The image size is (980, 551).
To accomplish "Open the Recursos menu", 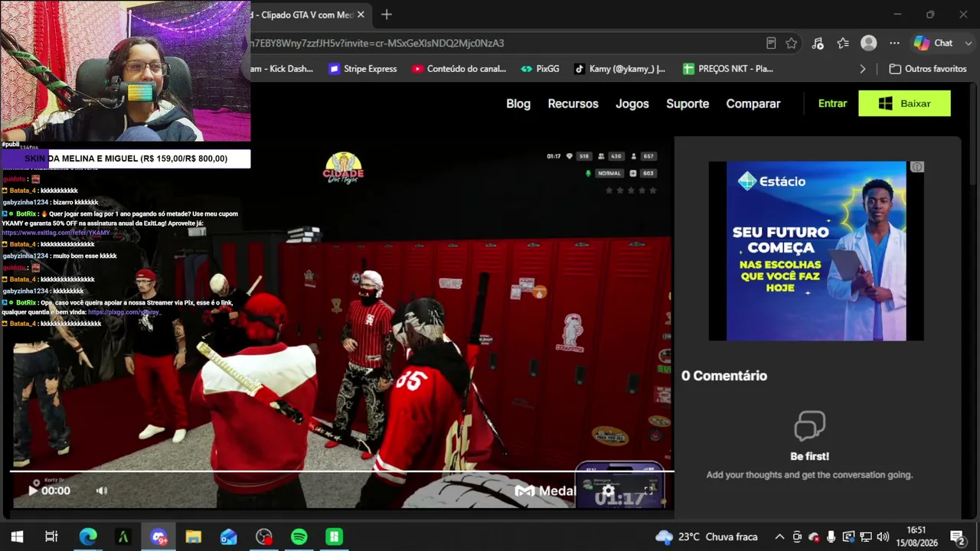I will pos(573,103).
